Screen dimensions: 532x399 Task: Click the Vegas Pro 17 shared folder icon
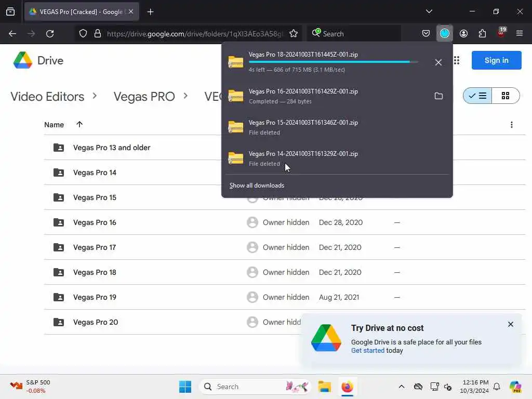pos(59,247)
